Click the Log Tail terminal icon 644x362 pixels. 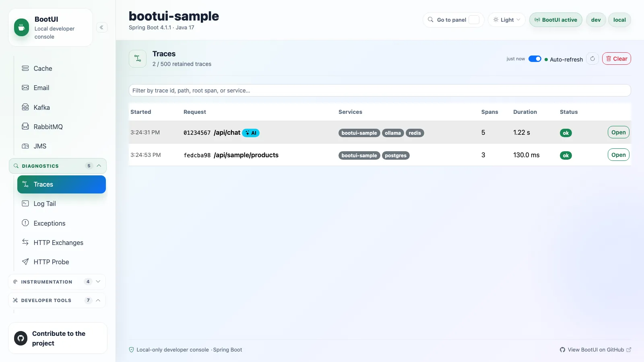(25, 204)
